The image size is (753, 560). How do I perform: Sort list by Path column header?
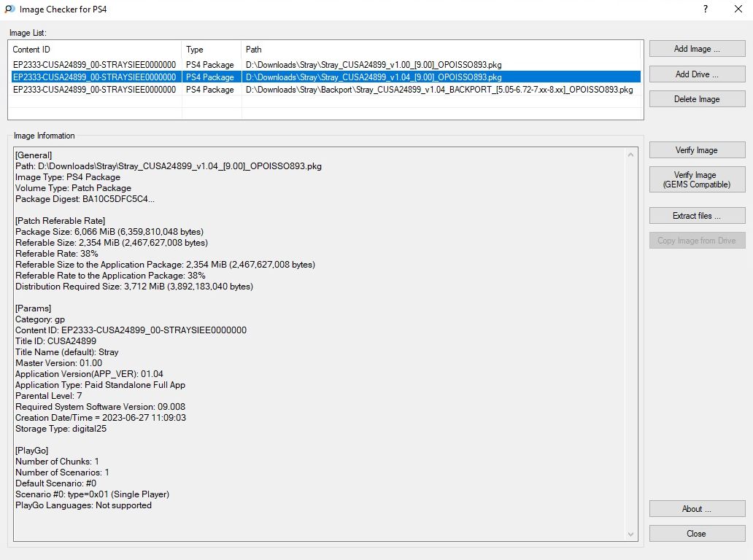[x=441, y=50]
